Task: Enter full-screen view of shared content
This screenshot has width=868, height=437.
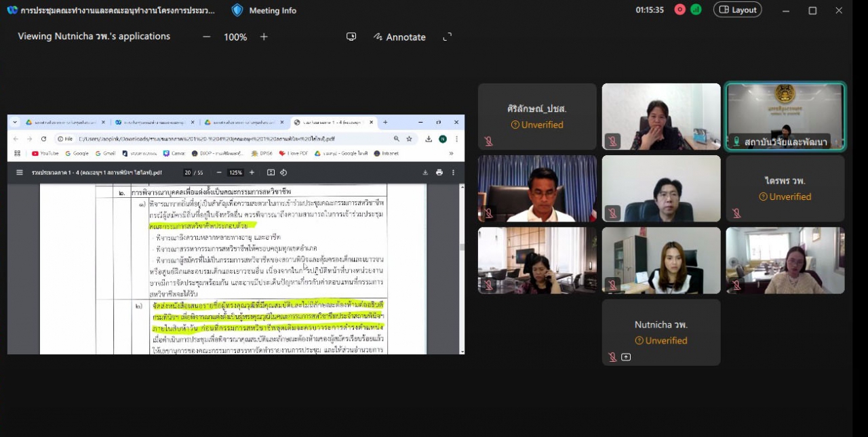Action: (447, 37)
